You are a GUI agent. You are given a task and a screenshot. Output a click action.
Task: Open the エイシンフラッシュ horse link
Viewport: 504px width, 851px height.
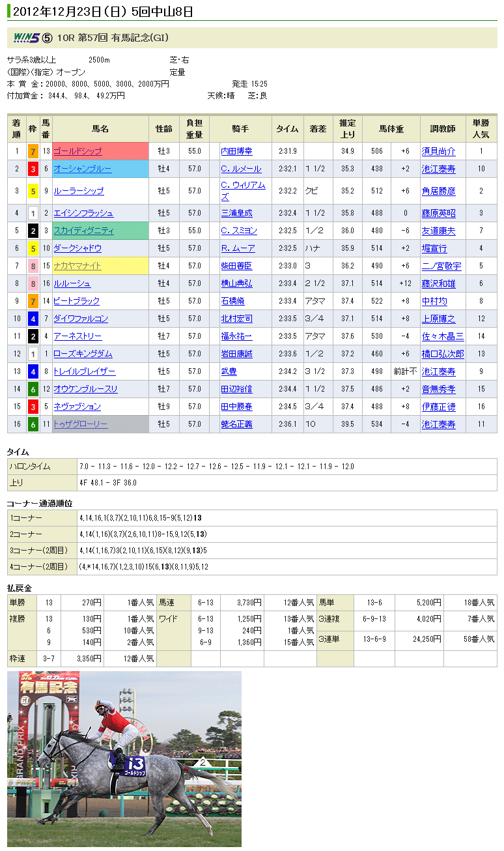(84, 213)
